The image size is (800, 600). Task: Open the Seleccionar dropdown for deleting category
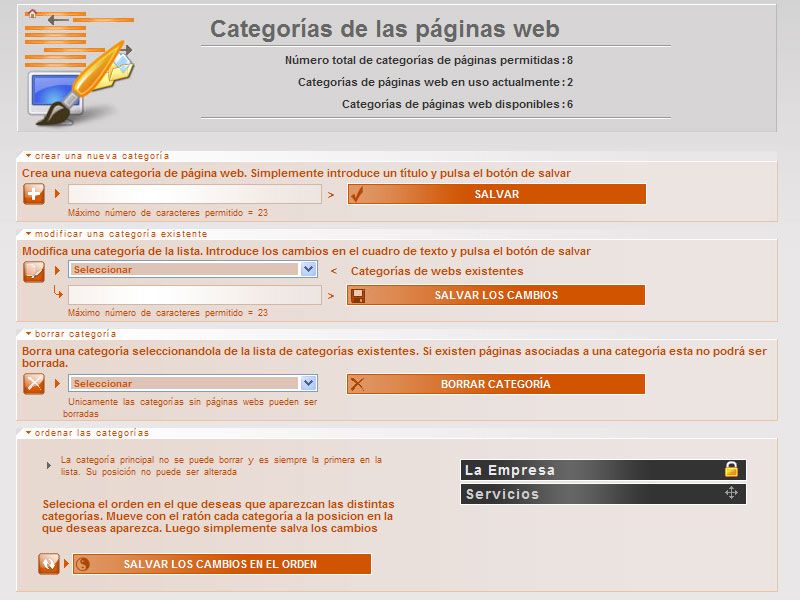point(193,383)
